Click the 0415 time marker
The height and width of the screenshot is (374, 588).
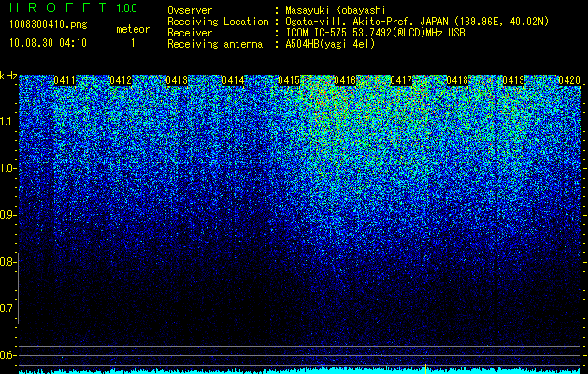coord(289,80)
